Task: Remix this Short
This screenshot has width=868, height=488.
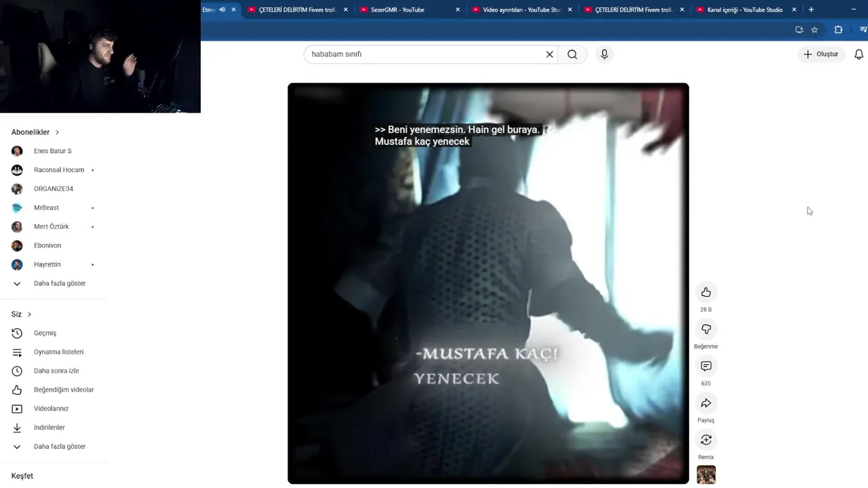Action: (706, 440)
